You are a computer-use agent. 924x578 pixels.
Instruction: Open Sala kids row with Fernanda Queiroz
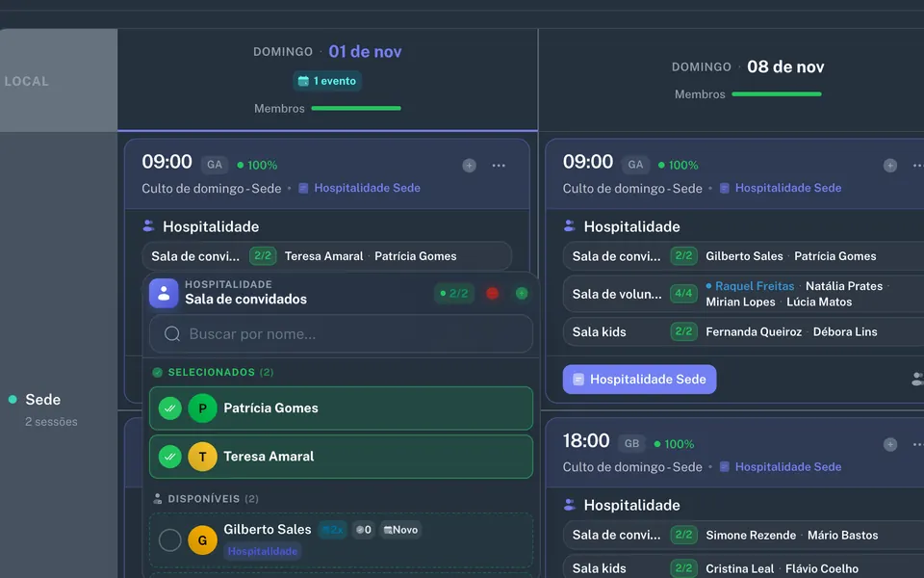pos(744,332)
